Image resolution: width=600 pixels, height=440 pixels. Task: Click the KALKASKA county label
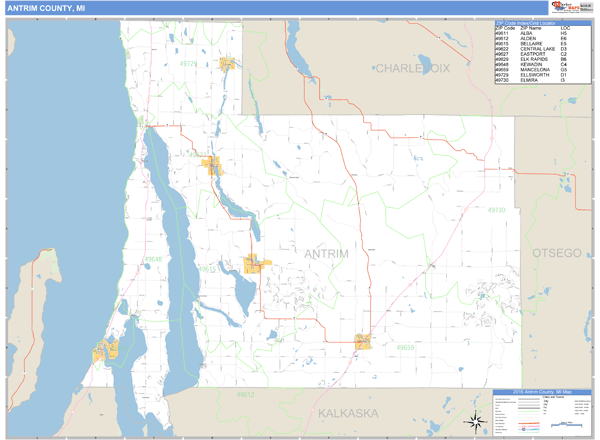pos(345,412)
